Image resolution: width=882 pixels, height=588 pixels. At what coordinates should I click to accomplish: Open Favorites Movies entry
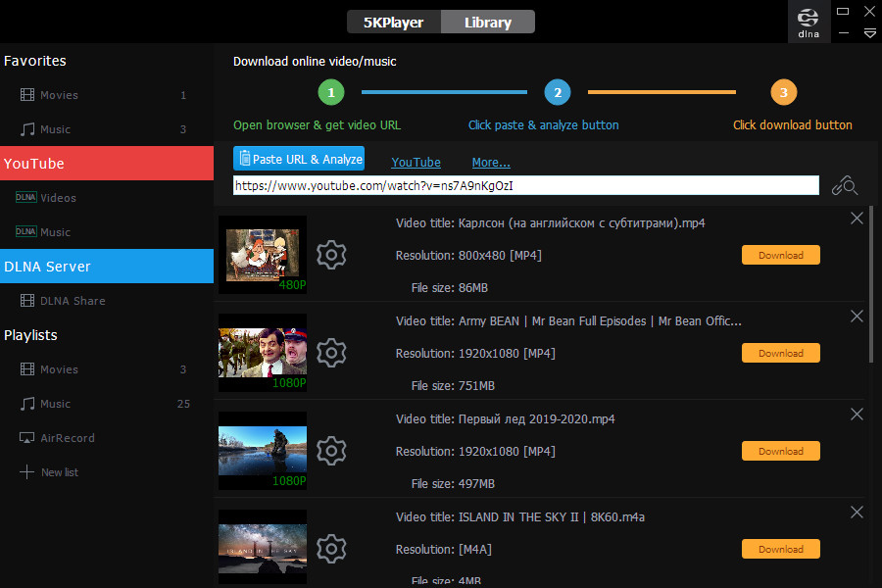[x=107, y=94]
